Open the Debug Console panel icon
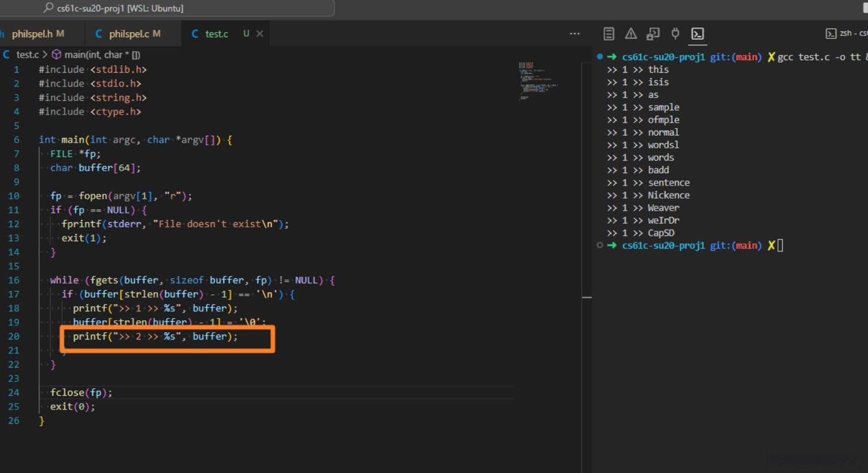This screenshot has width=868, height=473. 653,34
